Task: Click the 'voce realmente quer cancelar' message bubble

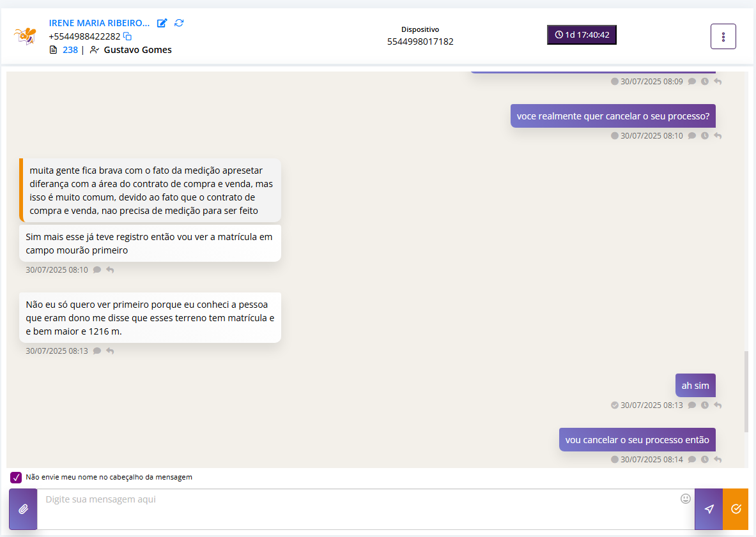Action: [x=613, y=116]
